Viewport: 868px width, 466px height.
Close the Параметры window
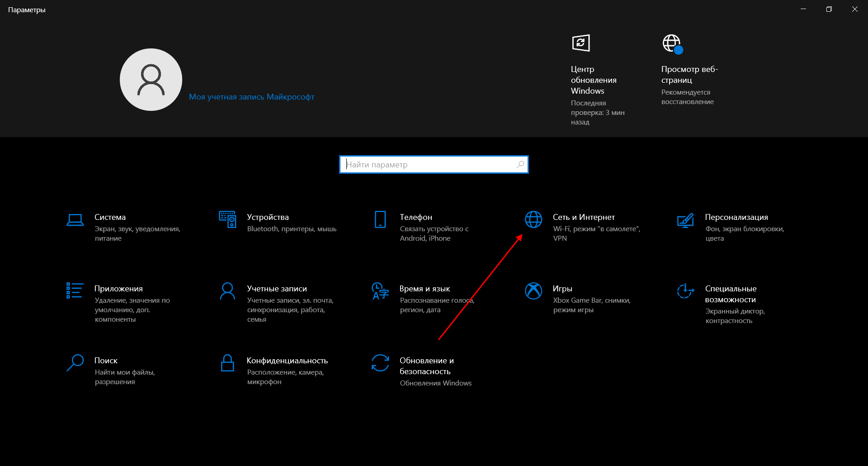click(855, 9)
